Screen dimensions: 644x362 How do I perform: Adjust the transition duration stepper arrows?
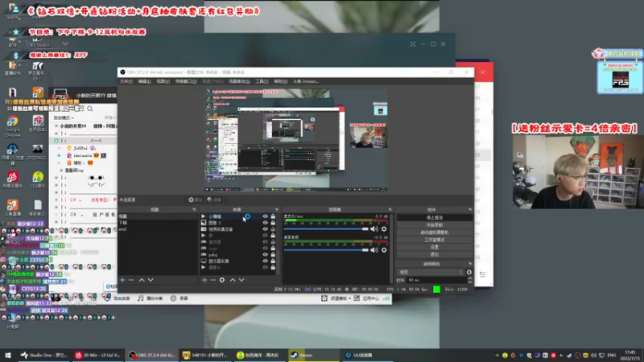click(x=470, y=280)
